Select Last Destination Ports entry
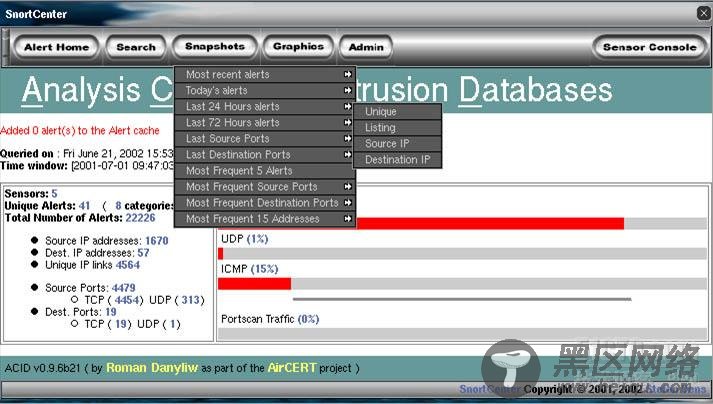The image size is (713, 404). pyautogui.click(x=265, y=154)
